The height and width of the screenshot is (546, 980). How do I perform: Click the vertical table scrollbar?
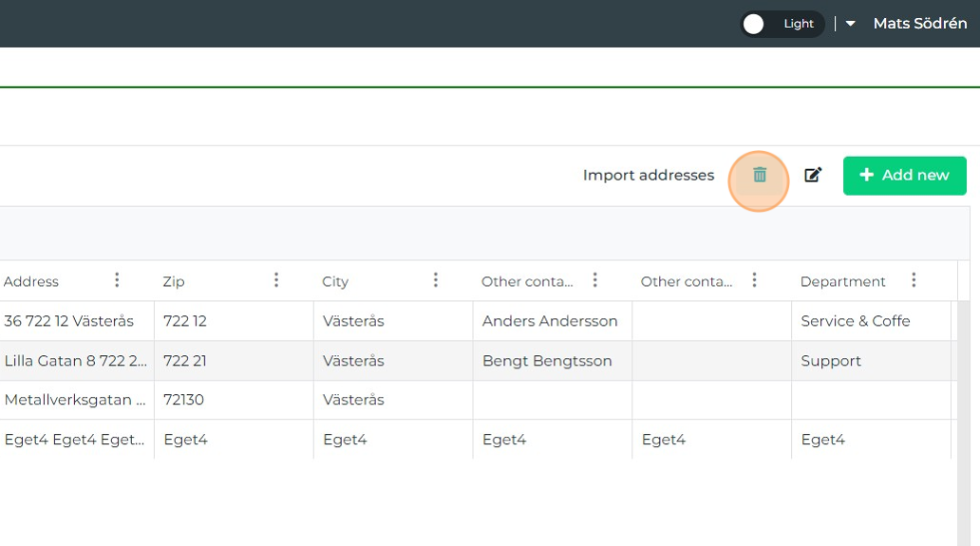click(963, 418)
